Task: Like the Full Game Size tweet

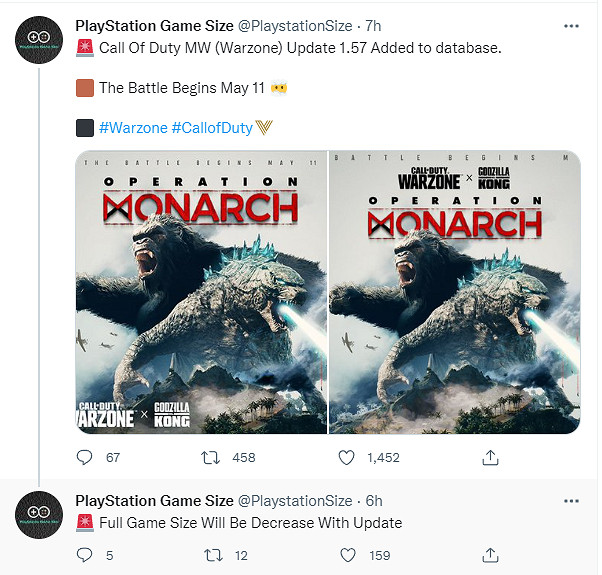Action: [x=347, y=554]
